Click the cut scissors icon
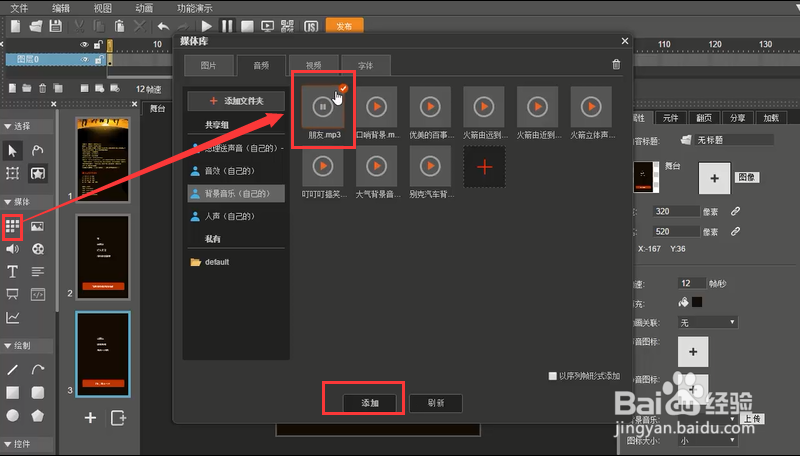 pos(79,26)
